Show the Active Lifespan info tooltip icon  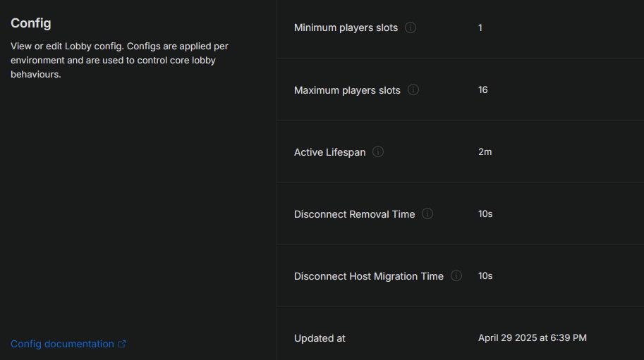pos(378,152)
